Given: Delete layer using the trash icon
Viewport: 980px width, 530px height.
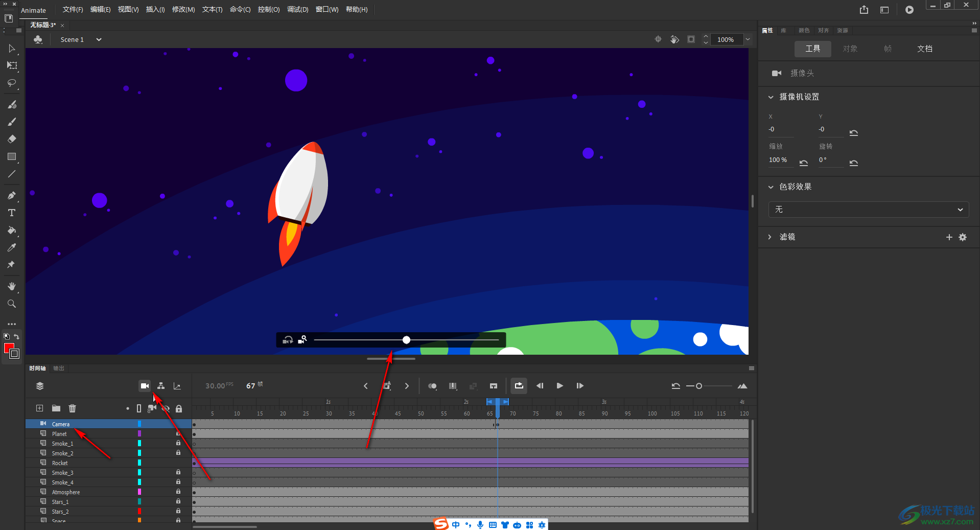Looking at the screenshot, I should point(73,408).
